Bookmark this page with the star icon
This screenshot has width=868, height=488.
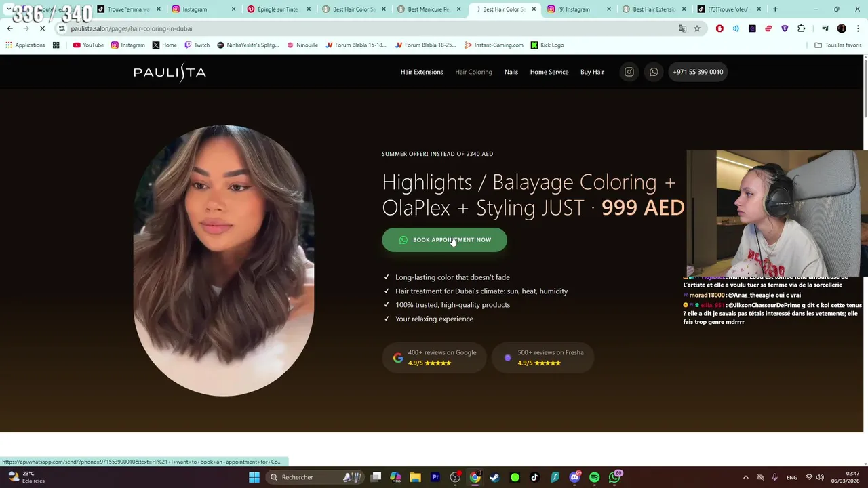(x=697, y=28)
